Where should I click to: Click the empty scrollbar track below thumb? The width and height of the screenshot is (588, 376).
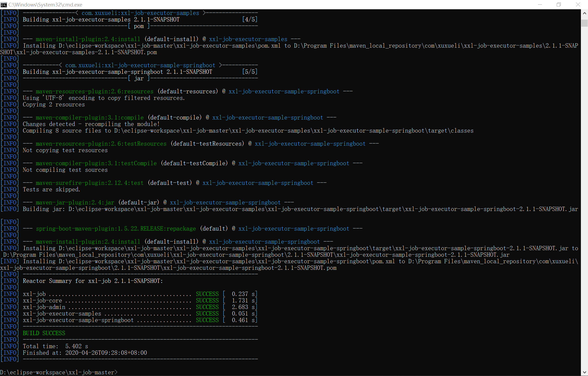coord(584,191)
